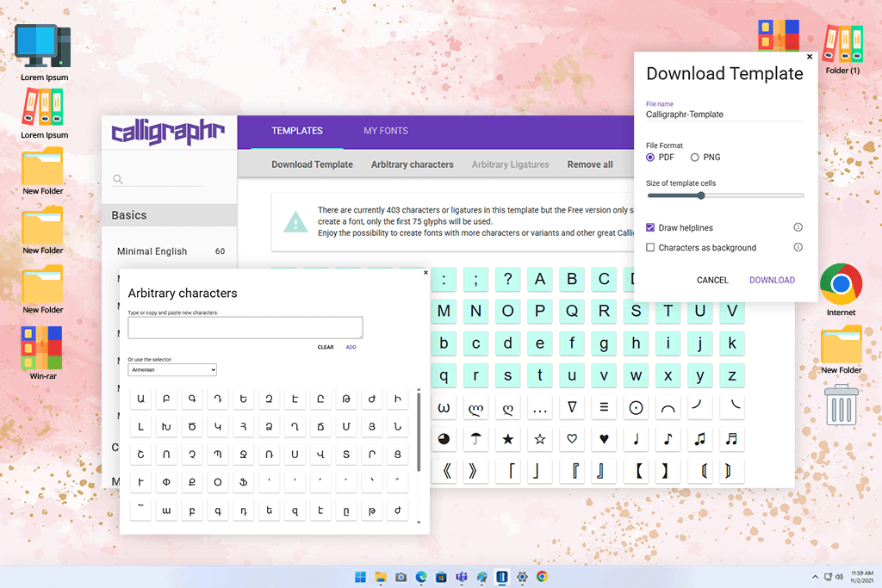
Task: Open Chrome from the taskbar
Action: tap(543, 577)
